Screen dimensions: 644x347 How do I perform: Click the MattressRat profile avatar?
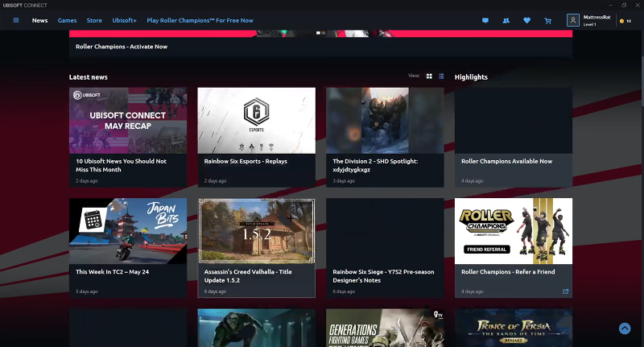click(573, 20)
